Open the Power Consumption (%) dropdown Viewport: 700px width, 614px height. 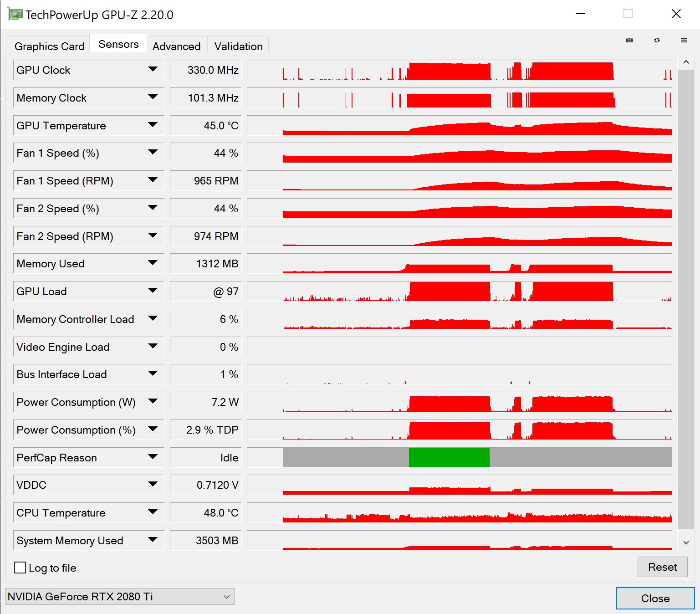coord(153,430)
